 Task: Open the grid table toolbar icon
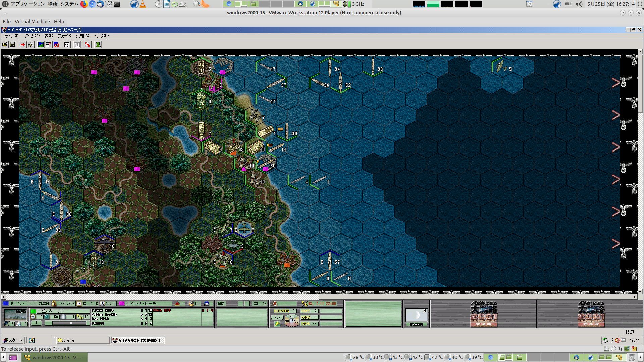pos(67,45)
